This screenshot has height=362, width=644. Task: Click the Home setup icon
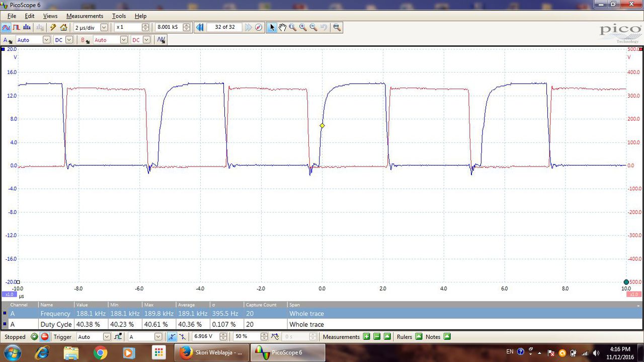pos(63,27)
